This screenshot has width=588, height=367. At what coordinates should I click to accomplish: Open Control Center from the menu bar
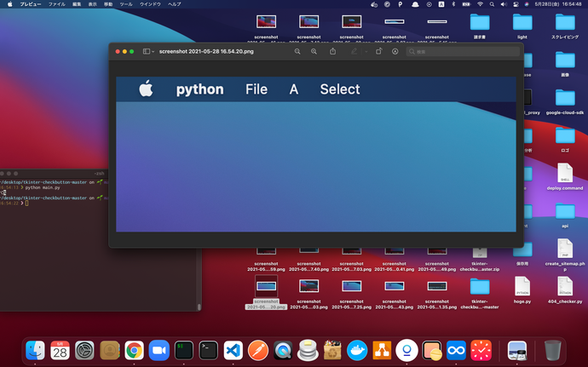[516, 4]
